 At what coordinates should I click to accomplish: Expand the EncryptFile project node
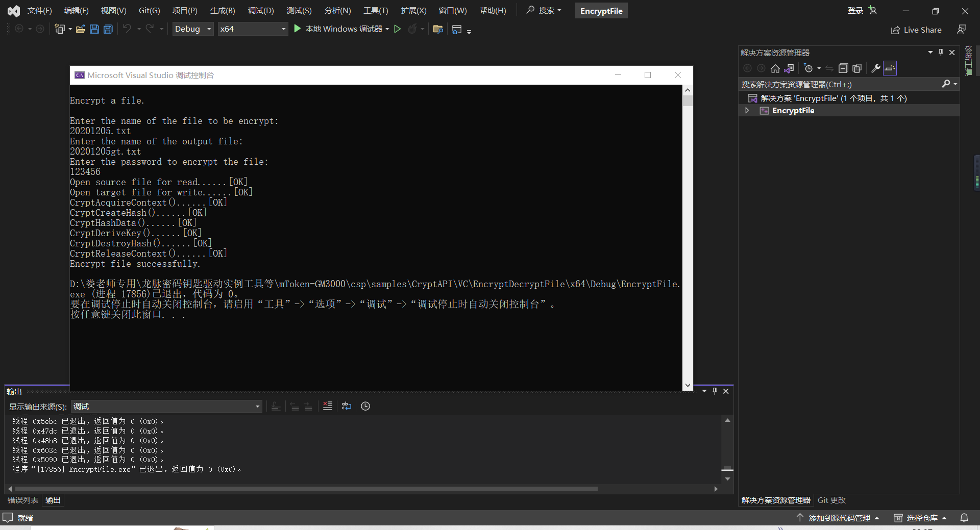[747, 111]
